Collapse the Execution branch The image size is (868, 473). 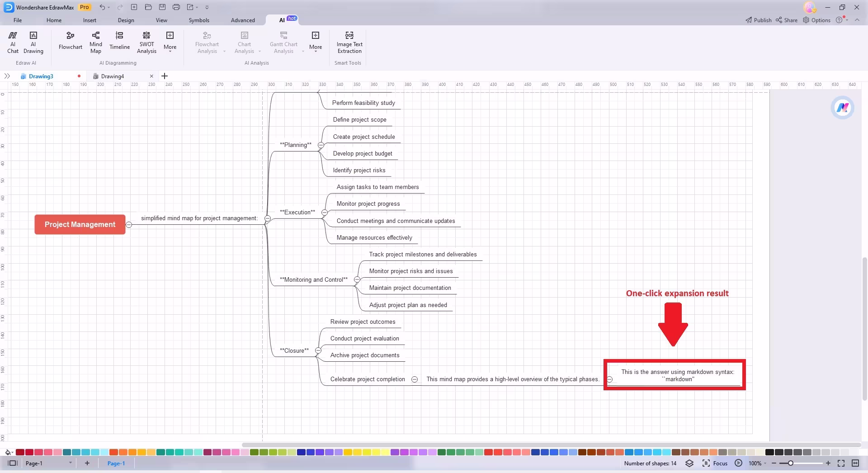[324, 213]
